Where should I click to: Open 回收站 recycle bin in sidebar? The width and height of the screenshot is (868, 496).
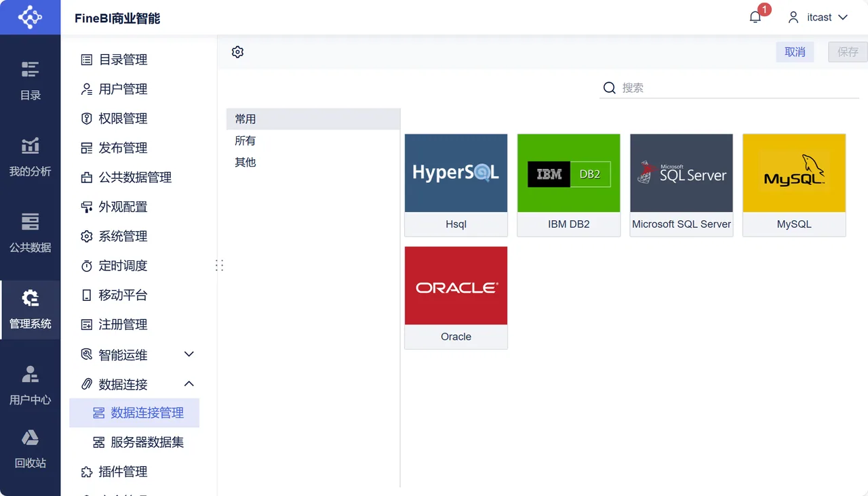pyautogui.click(x=30, y=449)
